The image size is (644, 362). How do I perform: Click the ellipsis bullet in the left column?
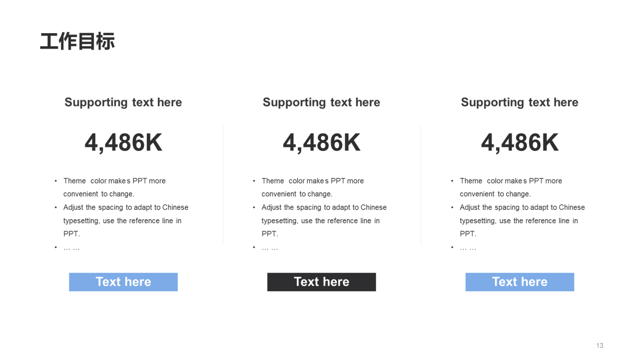[x=71, y=247]
